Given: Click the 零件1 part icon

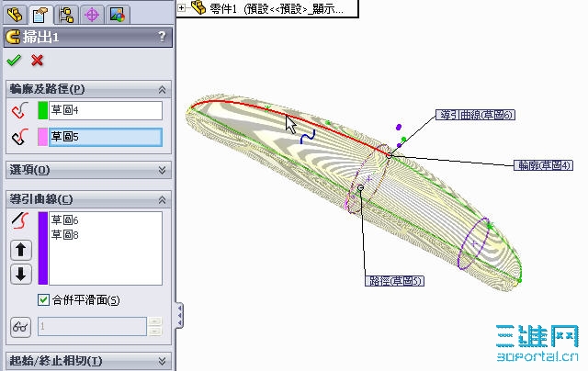Looking at the screenshot, I should tap(198, 7).
